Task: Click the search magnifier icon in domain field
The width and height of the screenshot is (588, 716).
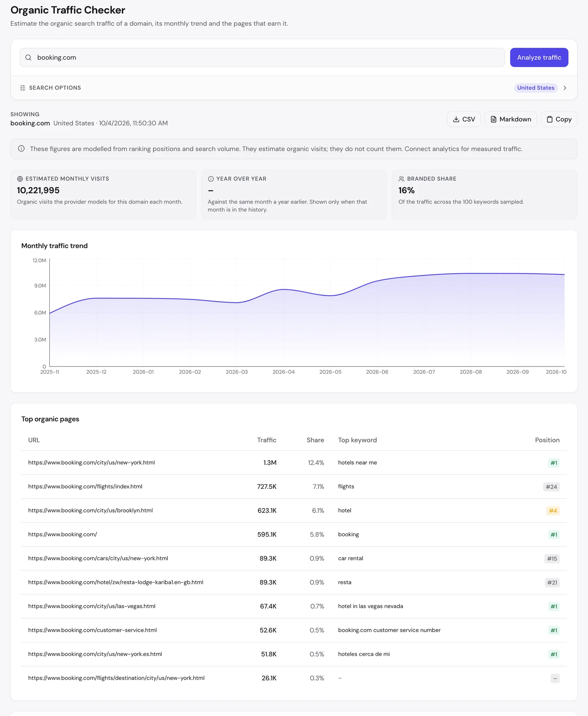Action: (x=28, y=58)
